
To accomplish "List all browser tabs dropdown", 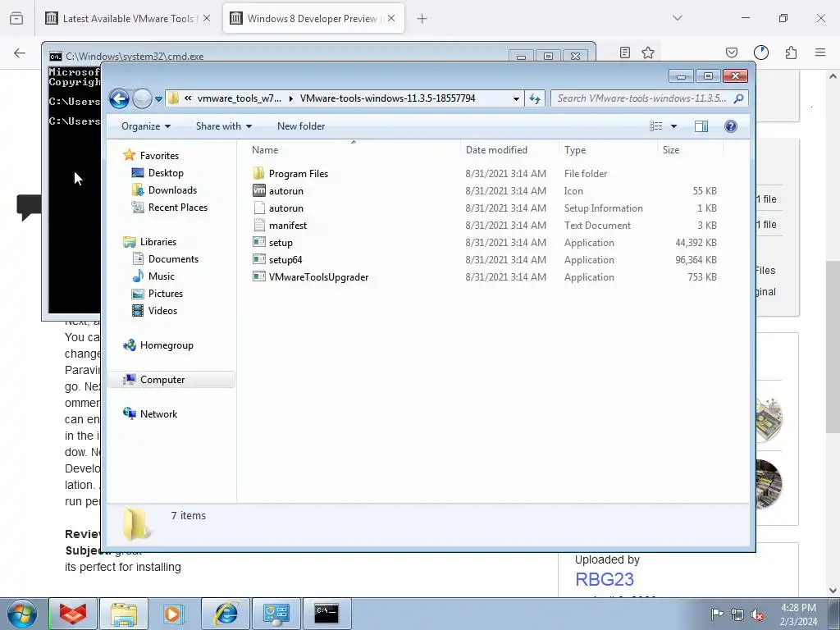I will (x=678, y=18).
